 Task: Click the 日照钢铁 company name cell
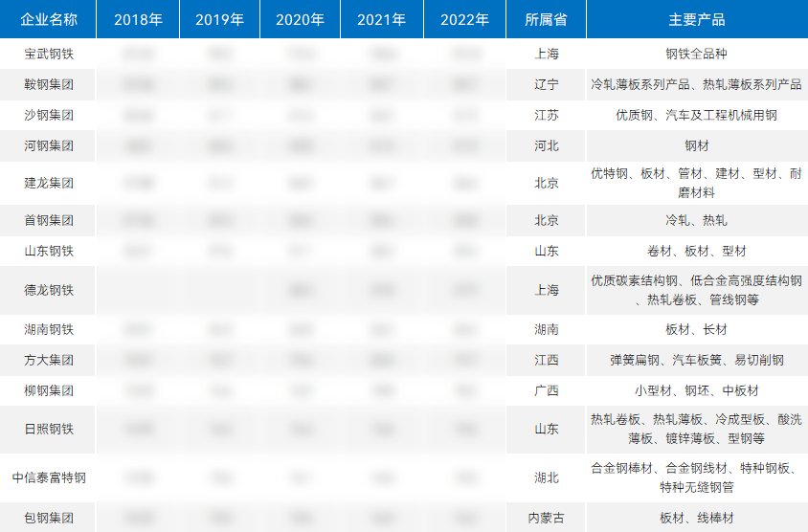(48, 429)
